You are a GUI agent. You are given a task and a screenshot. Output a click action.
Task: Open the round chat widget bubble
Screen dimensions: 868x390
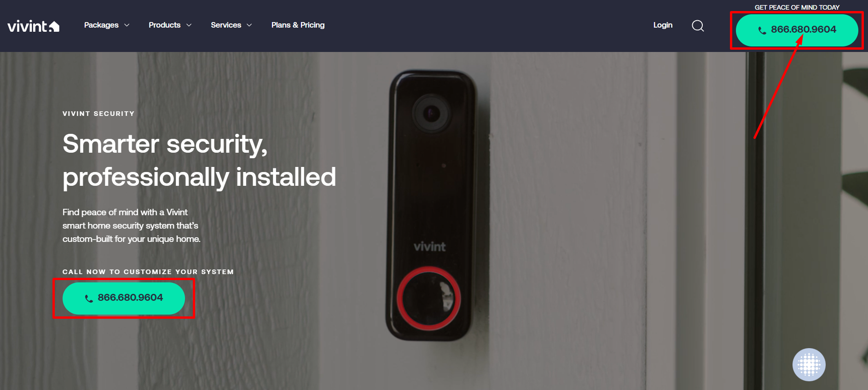(809, 365)
